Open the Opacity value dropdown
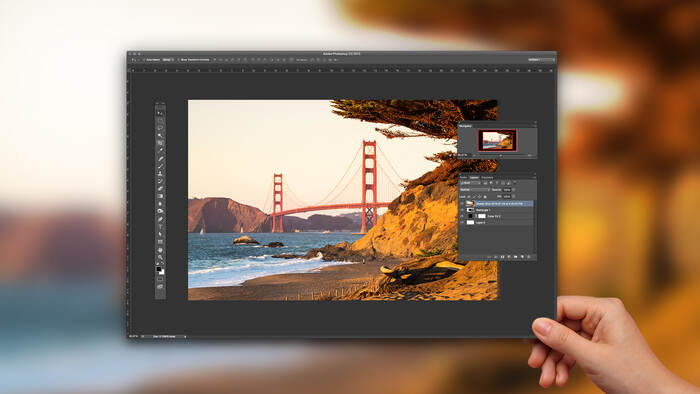This screenshot has width=700, height=394. pyautogui.click(x=513, y=189)
